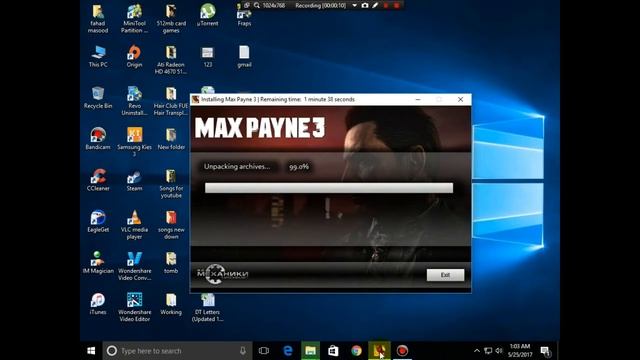640x360 pixels.
Task: Open Google Chrome from the taskbar
Action: pos(356,351)
